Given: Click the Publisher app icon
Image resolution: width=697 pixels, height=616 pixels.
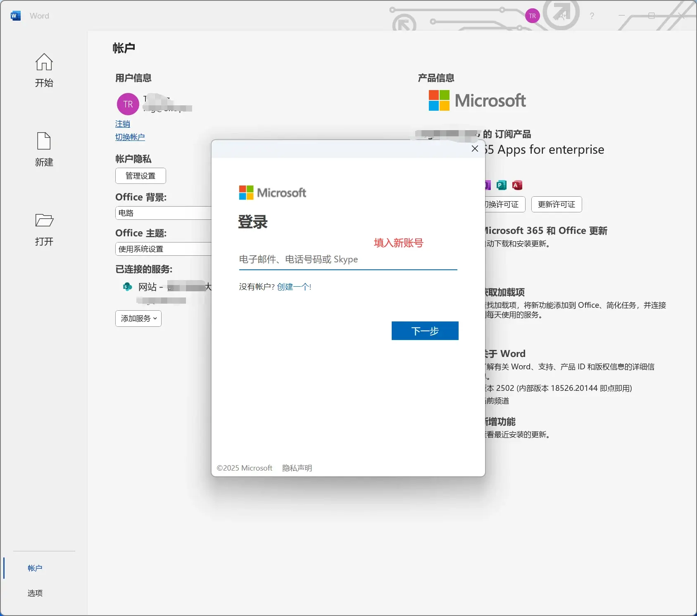Looking at the screenshot, I should coord(502,185).
